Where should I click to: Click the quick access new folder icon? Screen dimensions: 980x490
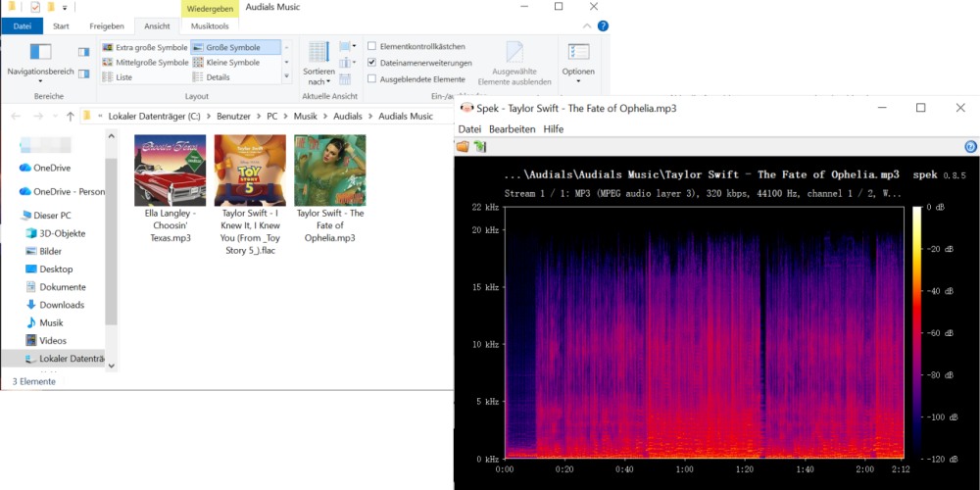(x=51, y=8)
